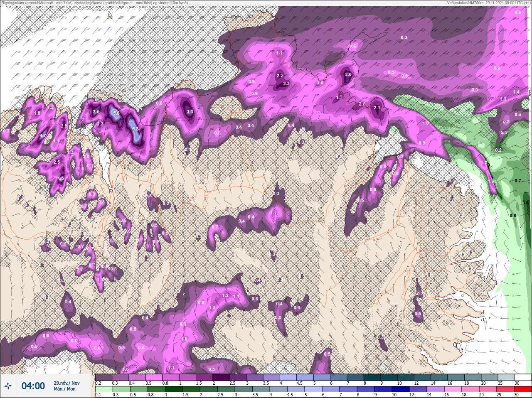Click the 3.0 precipitation value on the map
This screenshot has height=398, width=532.
coord(348,74)
